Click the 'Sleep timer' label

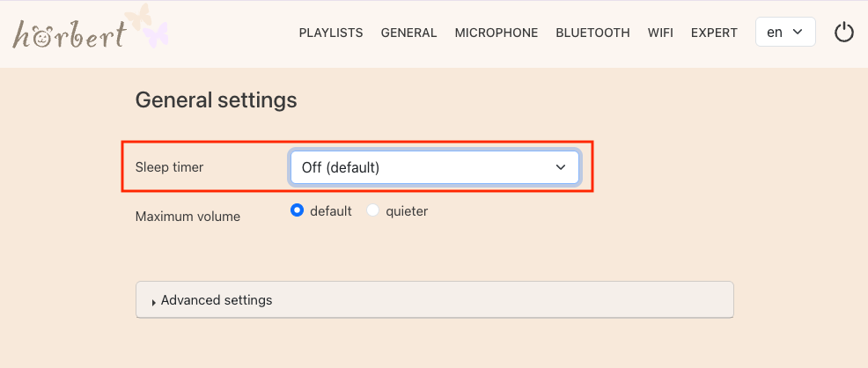(x=169, y=167)
